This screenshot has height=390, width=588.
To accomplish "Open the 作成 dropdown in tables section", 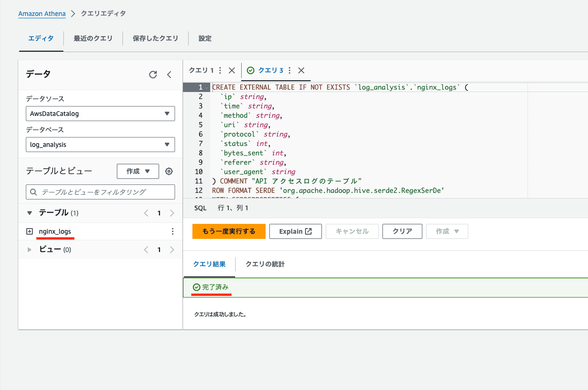I will (x=137, y=172).
